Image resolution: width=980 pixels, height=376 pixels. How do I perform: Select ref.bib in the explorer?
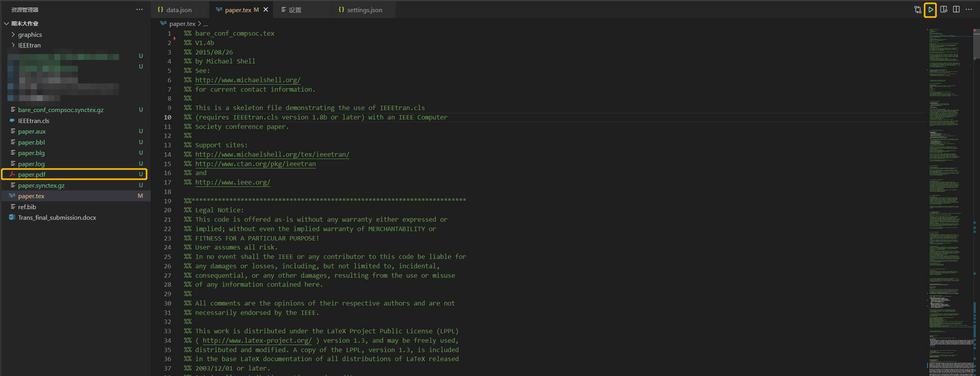pos(27,207)
